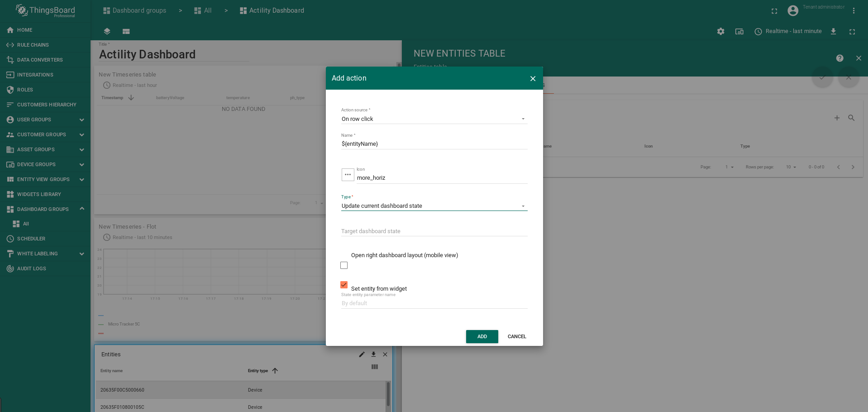This screenshot has width=868, height=412.
Task: Edit the Name field with ${entityName}
Action: [x=434, y=144]
